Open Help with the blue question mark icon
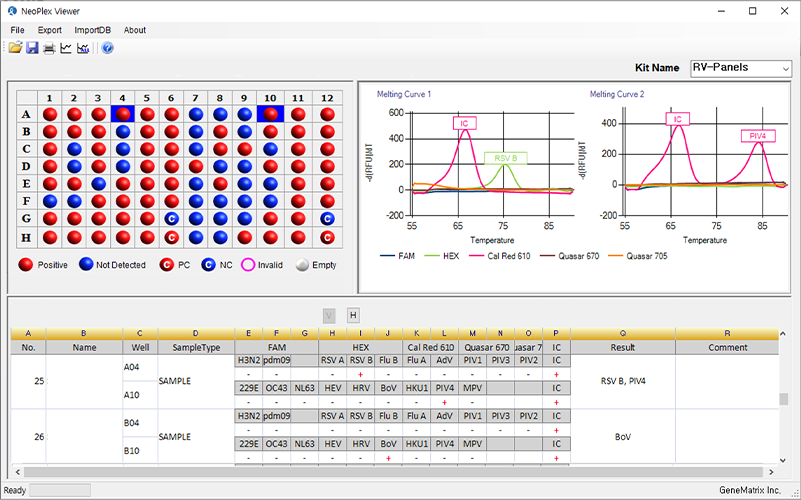Screen dimensions: 801x500 click(107, 48)
